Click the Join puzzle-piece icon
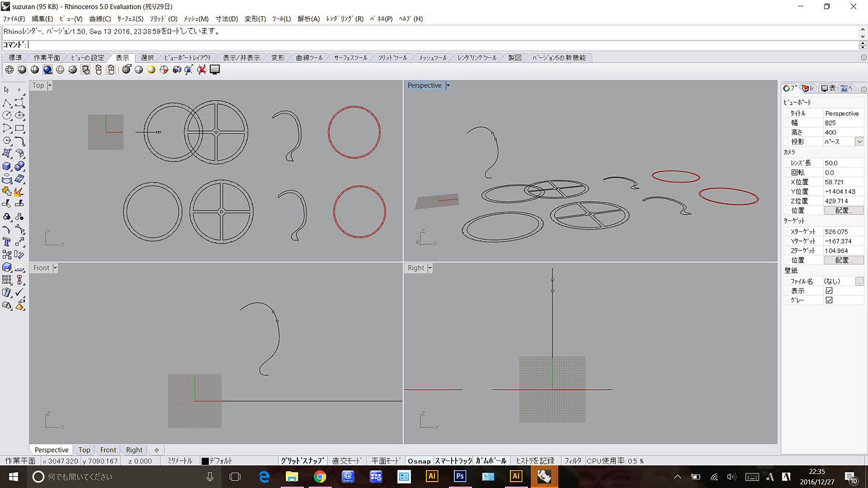This screenshot has width=868, height=488. [7, 191]
